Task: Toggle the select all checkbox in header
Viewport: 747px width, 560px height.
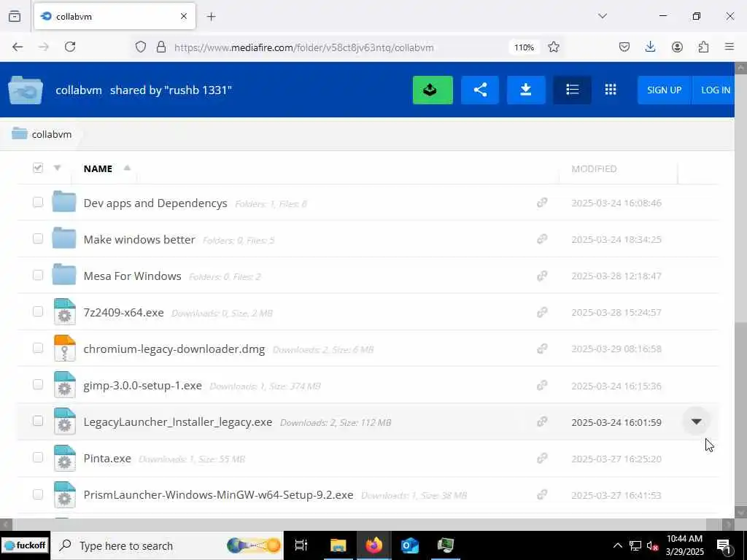Action: coord(38,168)
